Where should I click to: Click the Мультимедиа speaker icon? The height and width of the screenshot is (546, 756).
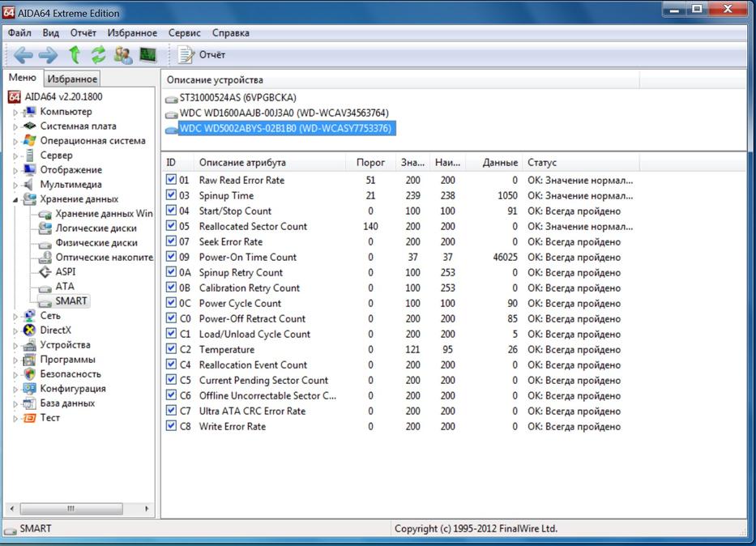[29, 185]
